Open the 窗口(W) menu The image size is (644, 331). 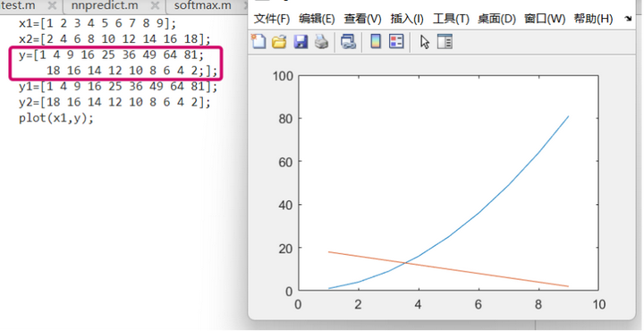[545, 19]
